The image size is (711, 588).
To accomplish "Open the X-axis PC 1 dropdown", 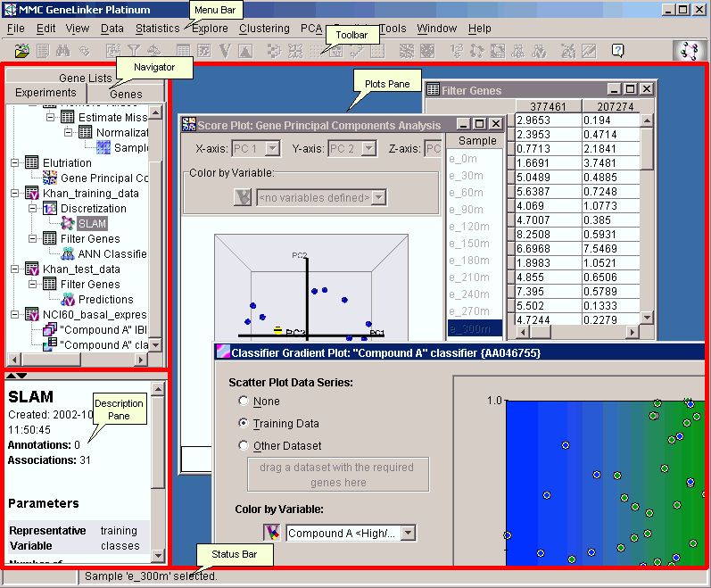I will (272, 148).
